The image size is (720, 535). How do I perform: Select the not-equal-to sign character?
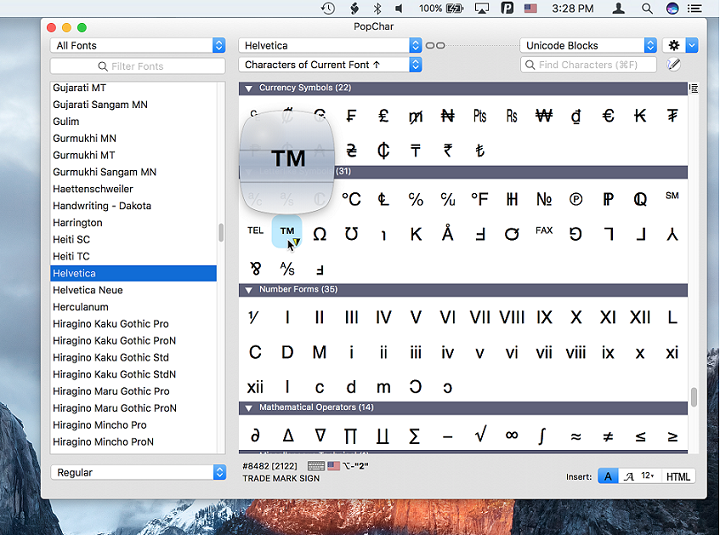[608, 437]
